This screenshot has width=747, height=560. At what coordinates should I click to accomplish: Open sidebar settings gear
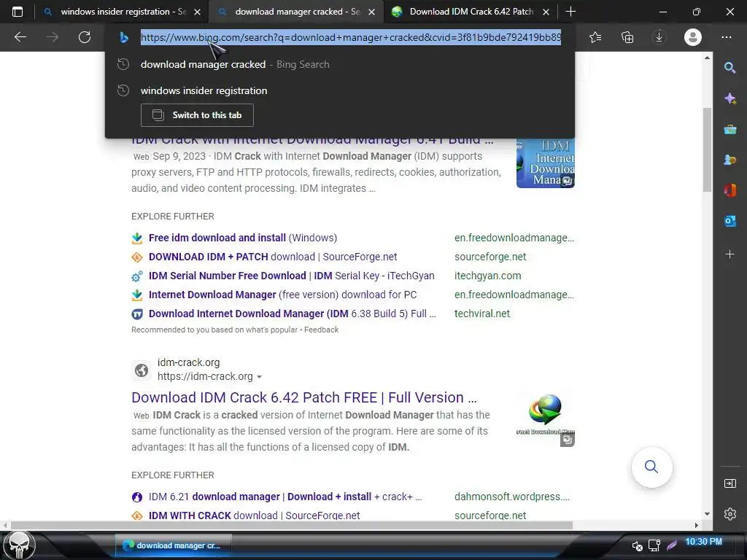click(x=729, y=514)
